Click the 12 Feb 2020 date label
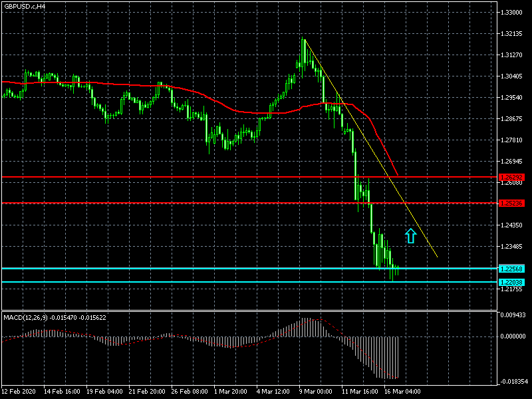This screenshot has width=532, height=399. tap(20, 392)
